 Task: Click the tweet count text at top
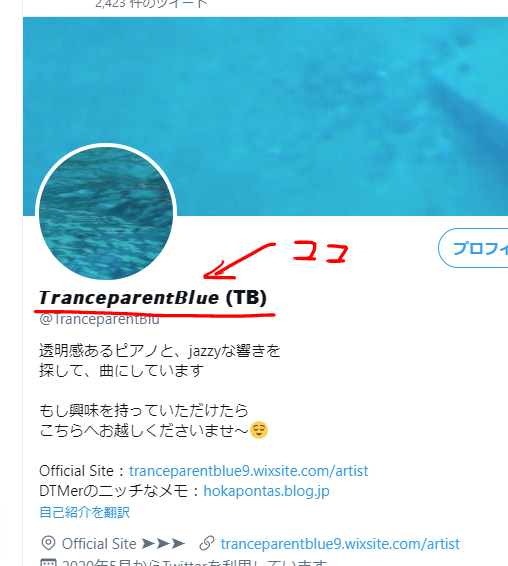tap(152, 4)
